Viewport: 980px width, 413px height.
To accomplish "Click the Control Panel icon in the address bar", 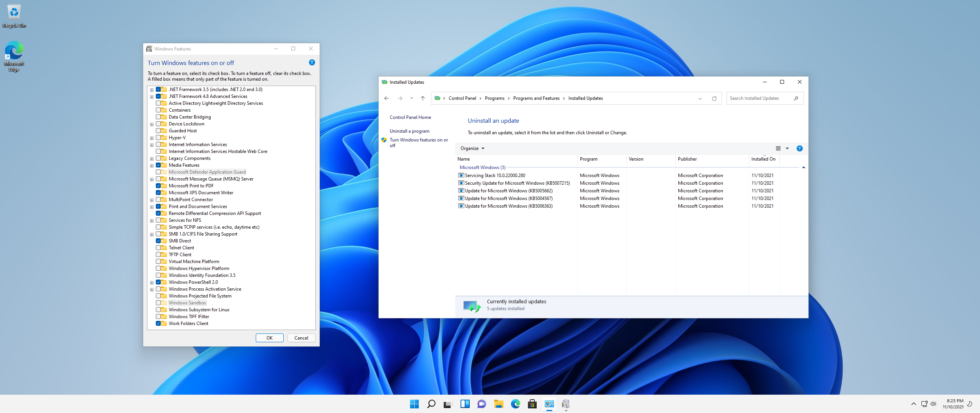I will tap(438, 98).
